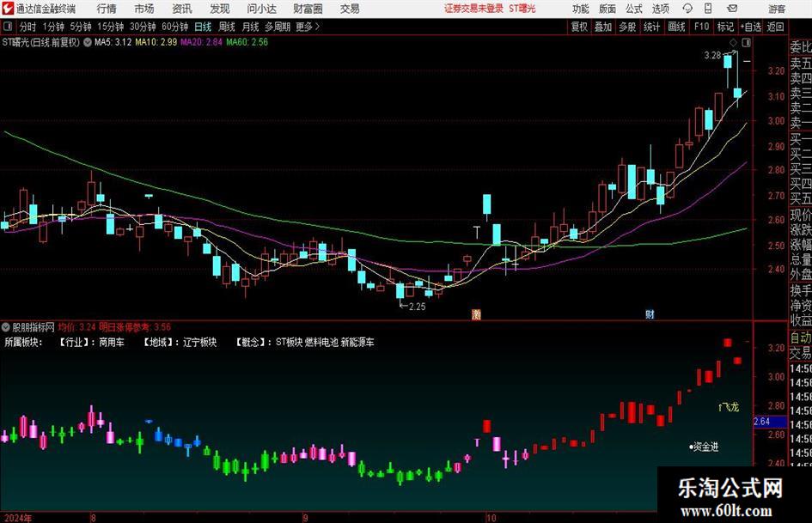Image resolution: width=812 pixels, height=523 pixels.
Task: Add stock via +自选 button
Action: [751, 27]
